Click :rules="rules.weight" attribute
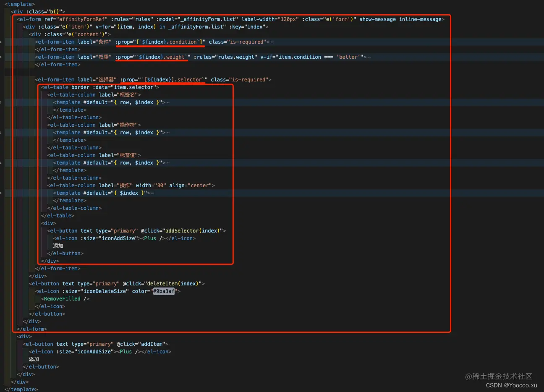Viewport: 544px width, 392px height. [x=225, y=57]
